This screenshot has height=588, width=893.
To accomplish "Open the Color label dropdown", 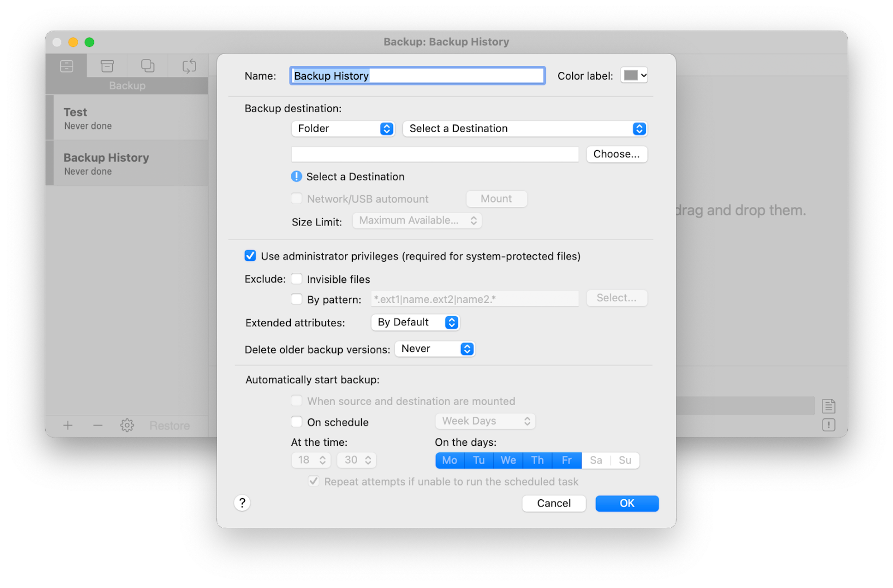I will (x=634, y=75).
